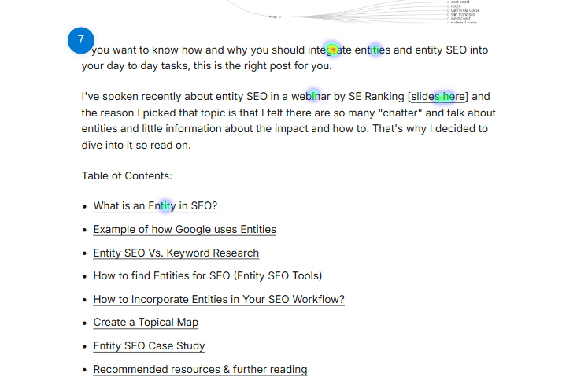Viewport: 588px width, 384px height.
Task: Go to 'Recommended resources & further reading'
Action: (x=200, y=369)
